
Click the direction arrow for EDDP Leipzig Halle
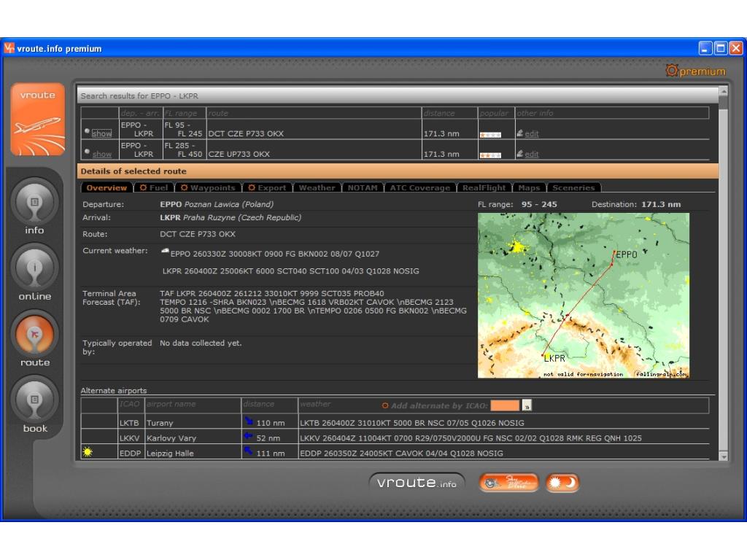click(x=249, y=451)
